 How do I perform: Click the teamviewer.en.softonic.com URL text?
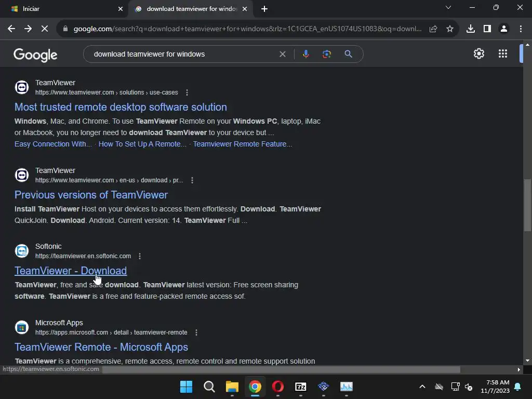[x=83, y=256]
